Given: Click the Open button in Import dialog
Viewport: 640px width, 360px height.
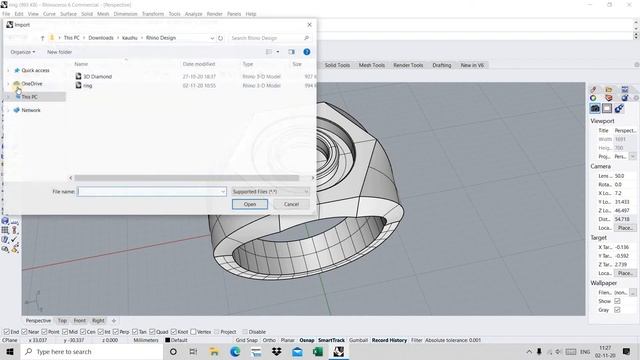Looking at the screenshot, I should 250,204.
